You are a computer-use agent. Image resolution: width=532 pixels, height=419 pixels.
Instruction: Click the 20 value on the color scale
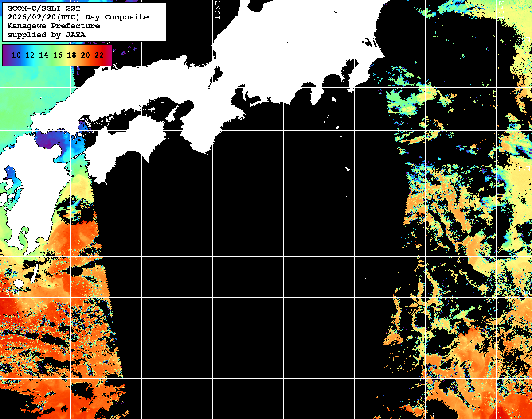coord(85,55)
